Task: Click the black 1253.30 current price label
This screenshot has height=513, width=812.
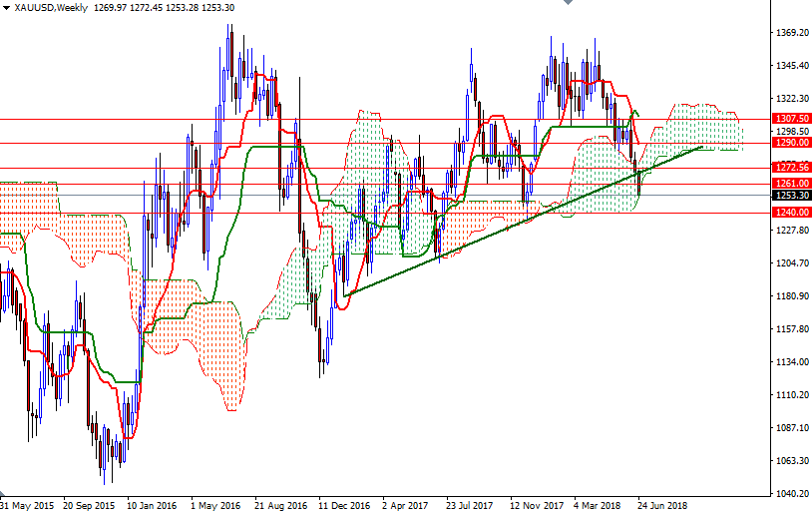Action: point(790,196)
